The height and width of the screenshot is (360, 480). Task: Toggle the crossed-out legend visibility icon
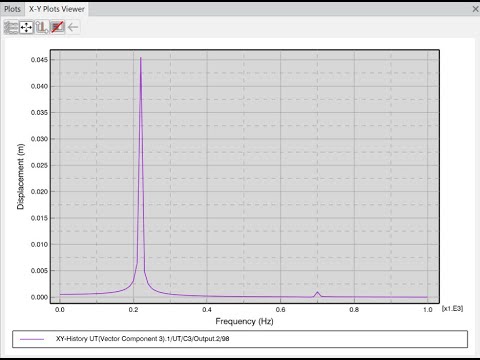tap(57, 27)
